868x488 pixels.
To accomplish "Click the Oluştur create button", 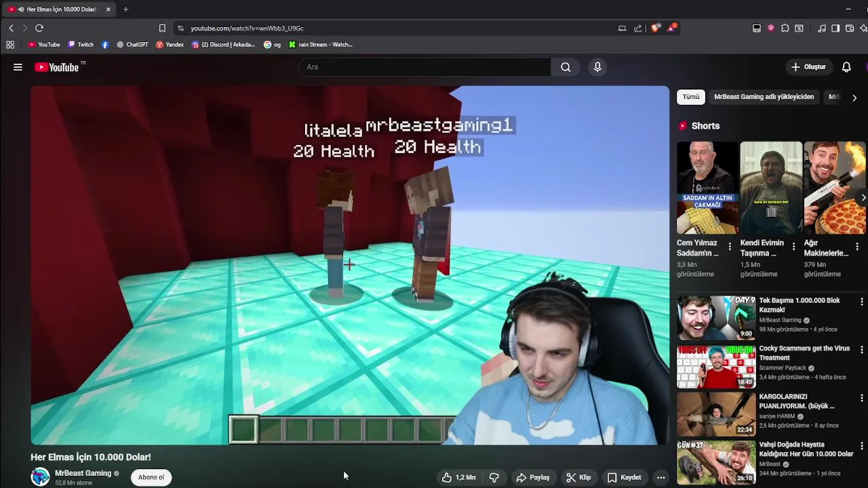I will 808,67.
